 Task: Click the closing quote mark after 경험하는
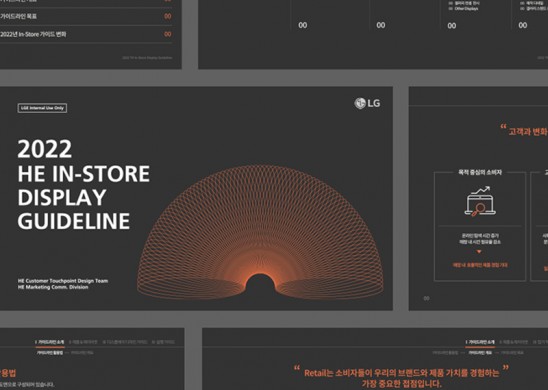(505, 368)
